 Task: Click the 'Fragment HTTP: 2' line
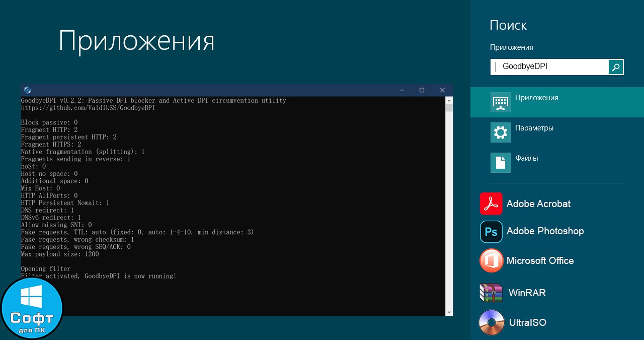49,130
